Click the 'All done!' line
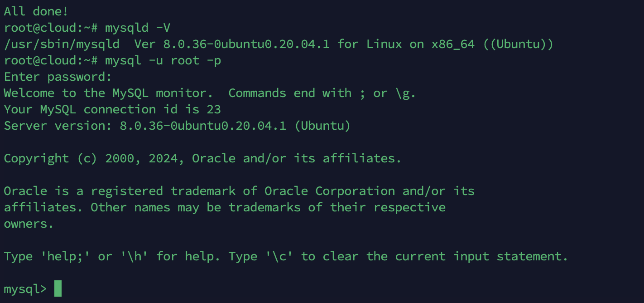Image resolution: width=644 pixels, height=303 pixels. coord(36,11)
